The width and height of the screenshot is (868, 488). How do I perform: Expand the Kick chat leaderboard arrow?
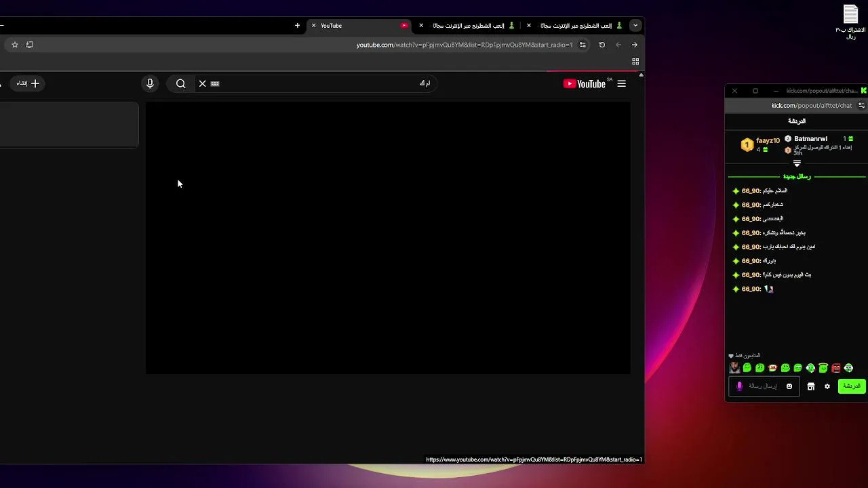pos(797,163)
